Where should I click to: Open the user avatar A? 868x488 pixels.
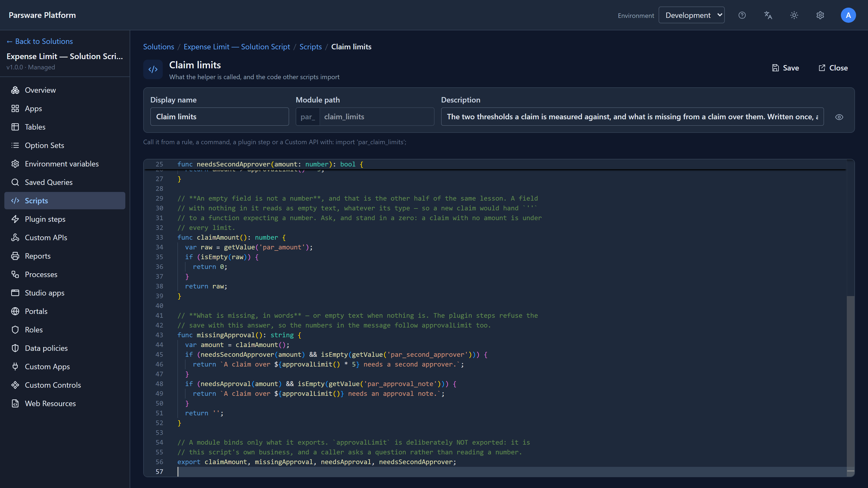848,15
